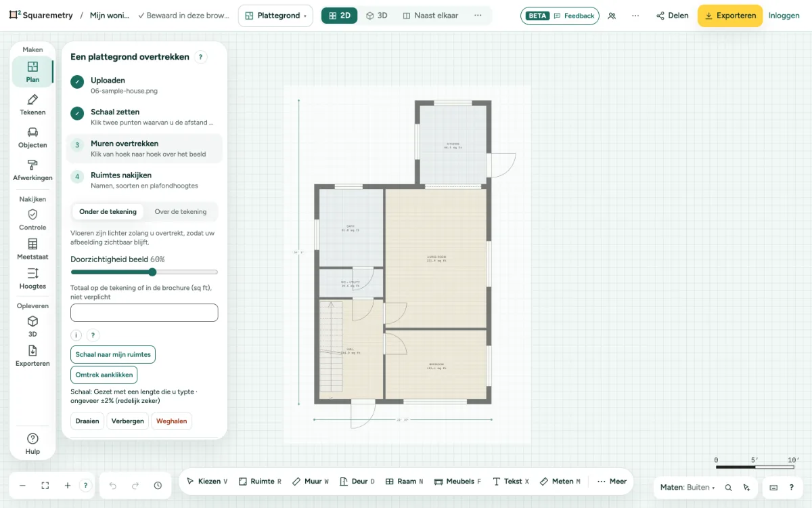Open the Plattegrond dropdown
Viewport: 812px width, 508px height.
275,16
